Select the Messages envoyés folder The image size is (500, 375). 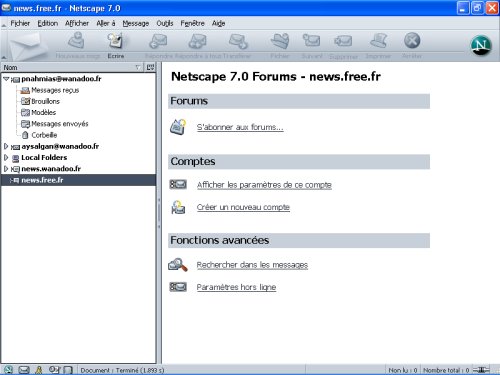(x=60, y=124)
